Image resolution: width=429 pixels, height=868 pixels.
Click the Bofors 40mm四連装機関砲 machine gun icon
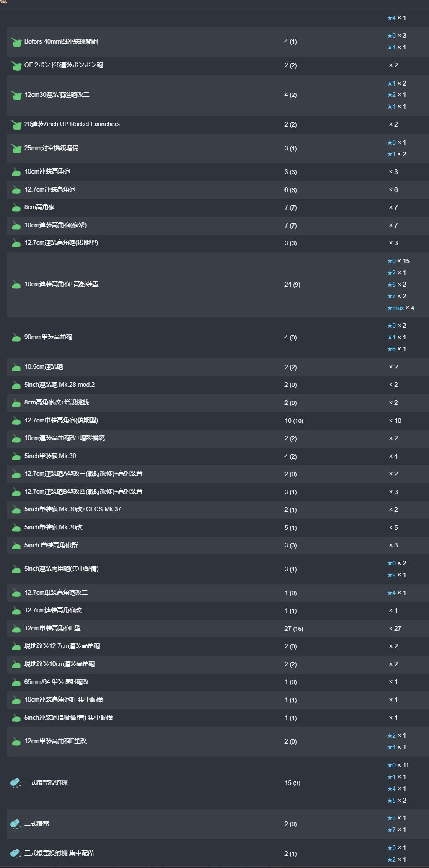click(x=16, y=42)
